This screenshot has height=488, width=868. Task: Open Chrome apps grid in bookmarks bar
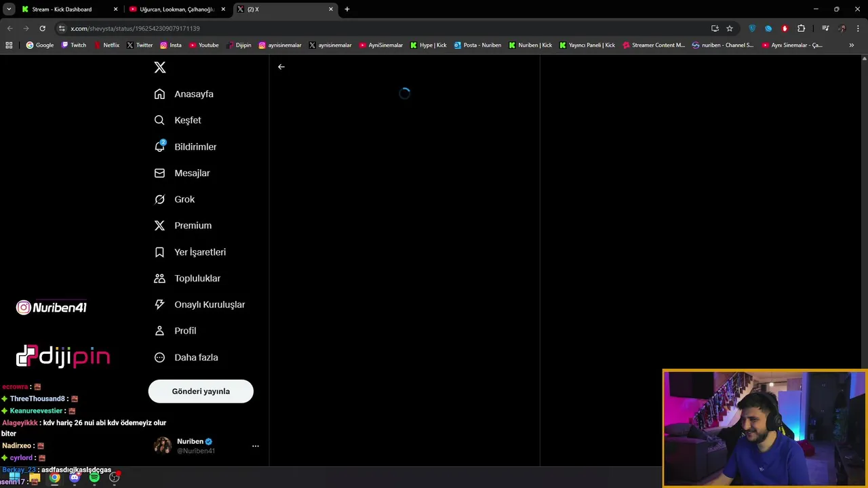[x=9, y=45]
